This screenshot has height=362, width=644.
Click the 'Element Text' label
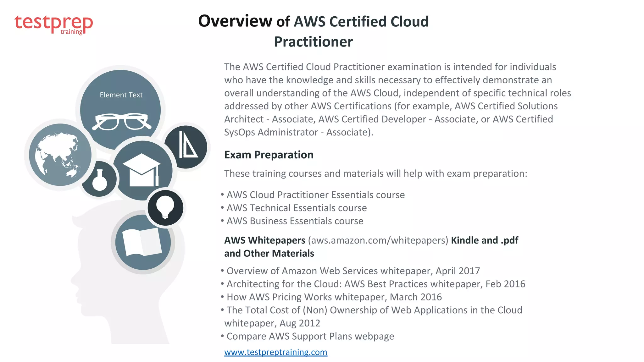121,95
